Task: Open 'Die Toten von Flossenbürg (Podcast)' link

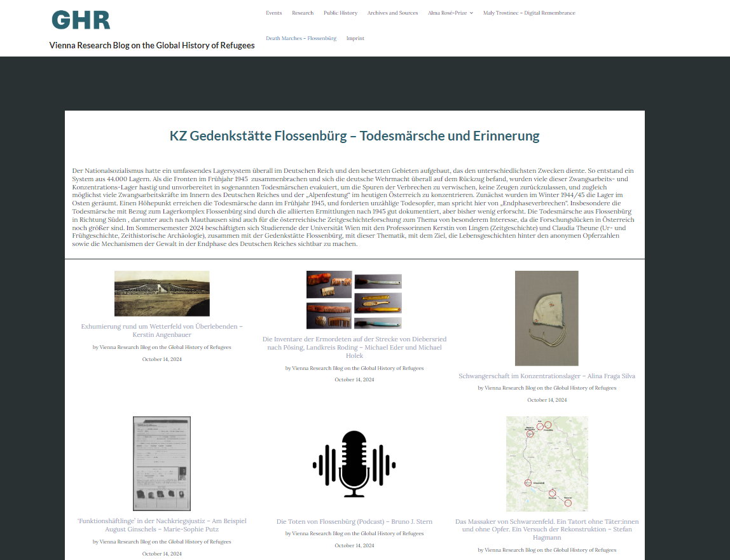Action: point(354,521)
